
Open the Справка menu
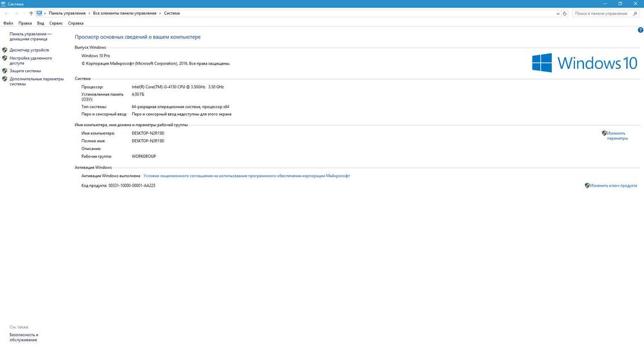click(75, 23)
